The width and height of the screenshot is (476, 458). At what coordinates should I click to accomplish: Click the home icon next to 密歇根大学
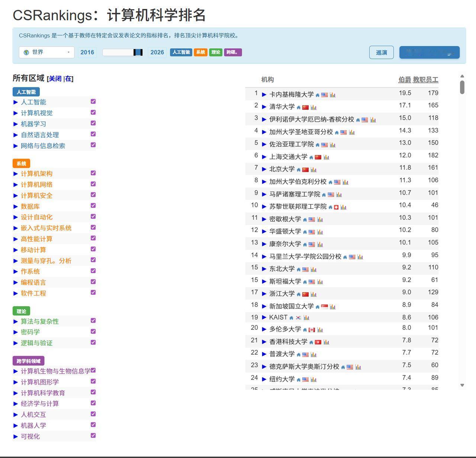click(305, 220)
